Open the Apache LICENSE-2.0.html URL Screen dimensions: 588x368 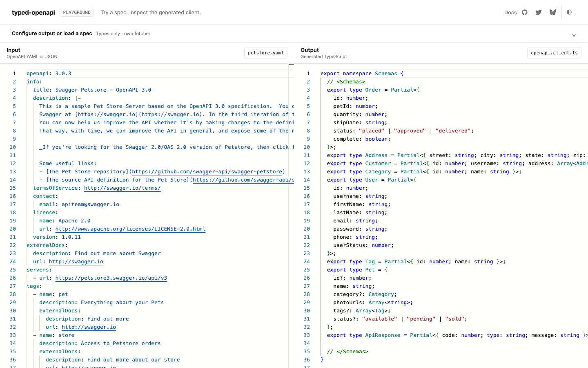point(130,229)
